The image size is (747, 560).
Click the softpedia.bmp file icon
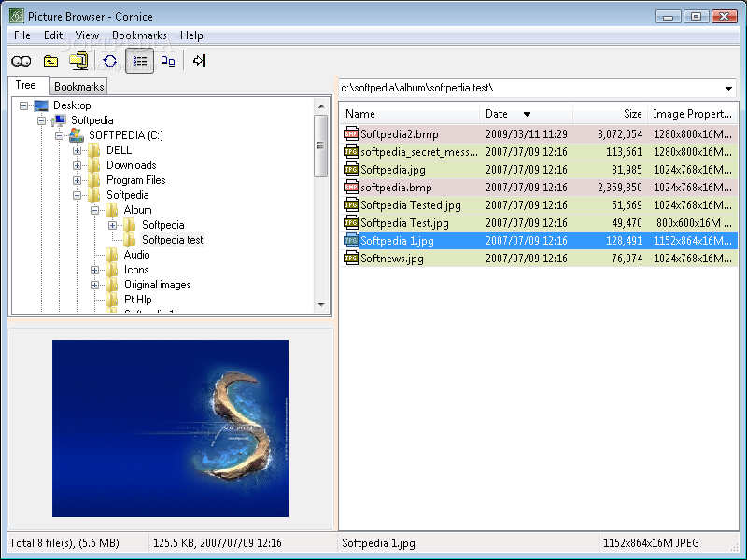click(351, 188)
